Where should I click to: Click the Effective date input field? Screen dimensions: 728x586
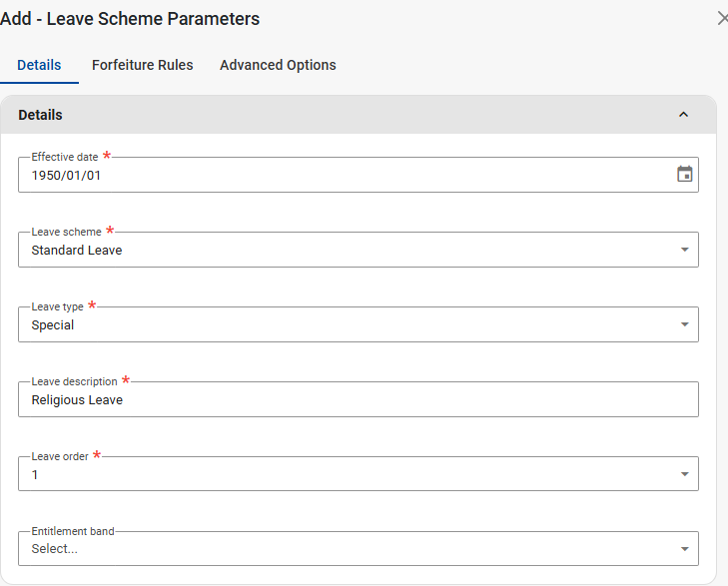pyautogui.click(x=340, y=175)
